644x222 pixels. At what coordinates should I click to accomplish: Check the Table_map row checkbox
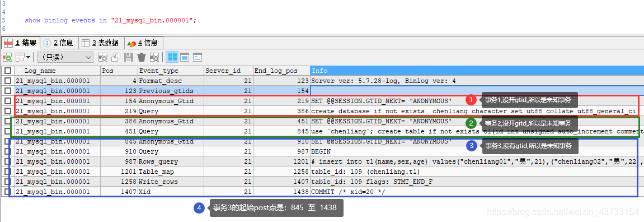(7, 172)
